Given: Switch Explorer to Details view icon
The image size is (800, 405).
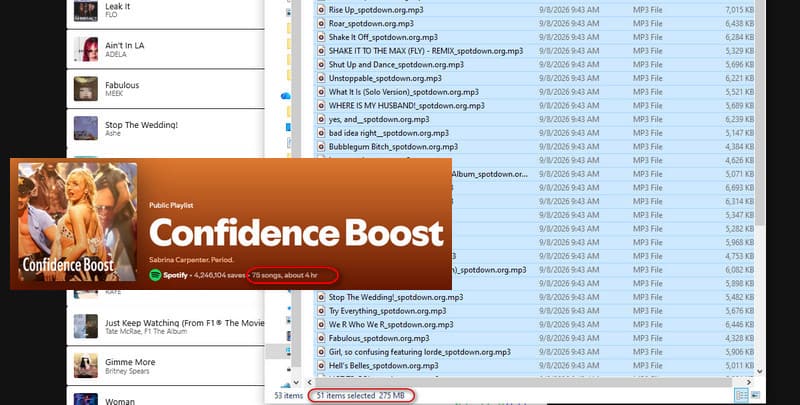Looking at the screenshot, I should (x=741, y=395).
